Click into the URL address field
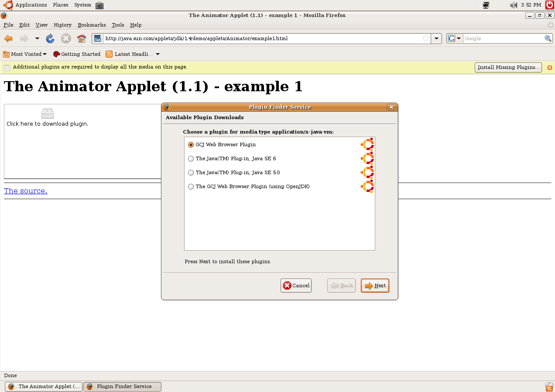555x392 pixels. coord(261,38)
